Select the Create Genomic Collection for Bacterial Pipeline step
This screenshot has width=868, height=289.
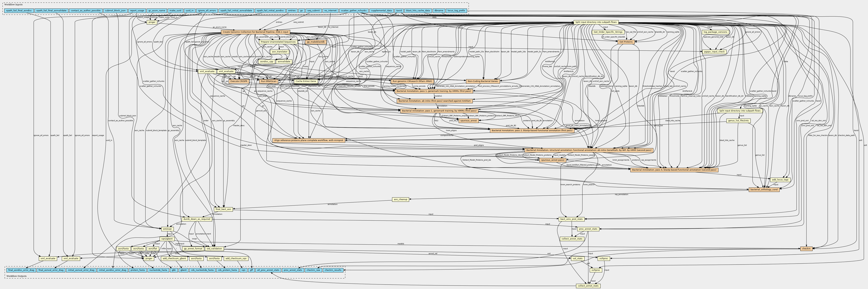[255, 32]
